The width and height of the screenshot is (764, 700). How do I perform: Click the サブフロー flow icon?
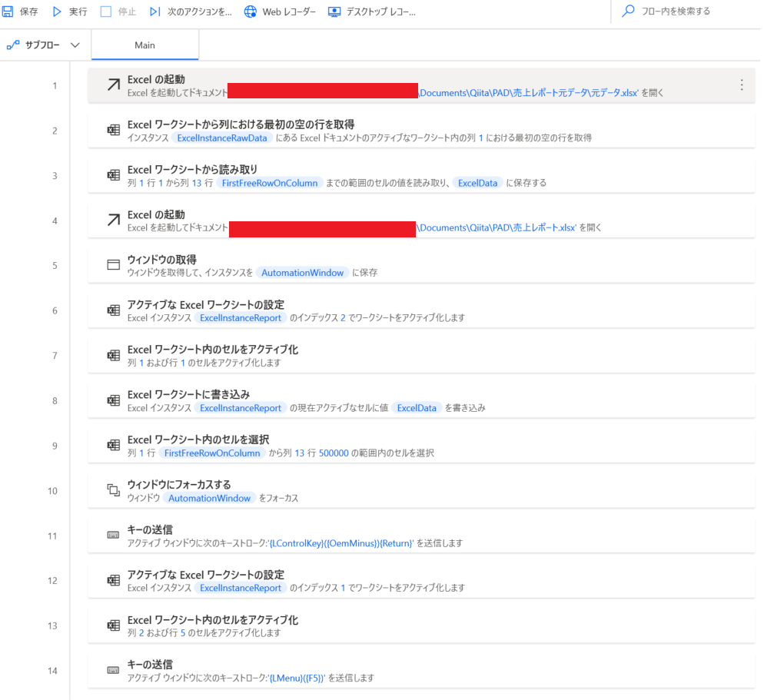12,45
